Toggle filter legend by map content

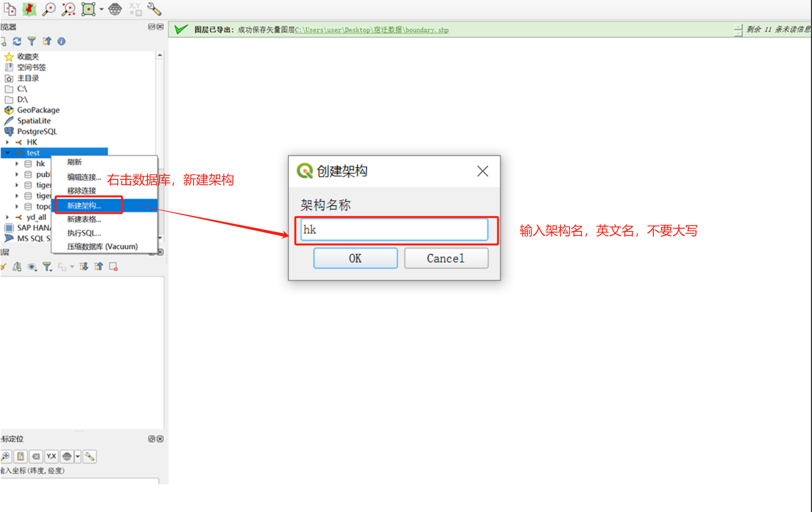click(x=48, y=266)
